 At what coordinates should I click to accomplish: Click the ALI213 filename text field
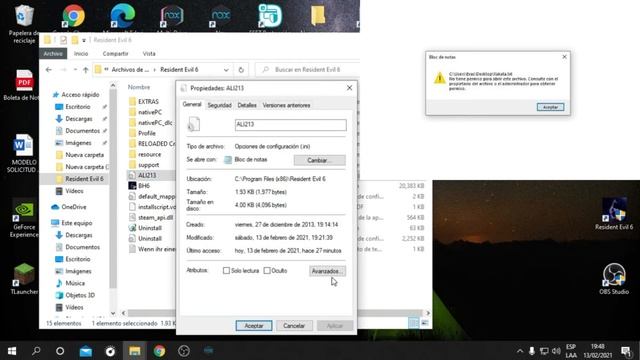(x=291, y=124)
